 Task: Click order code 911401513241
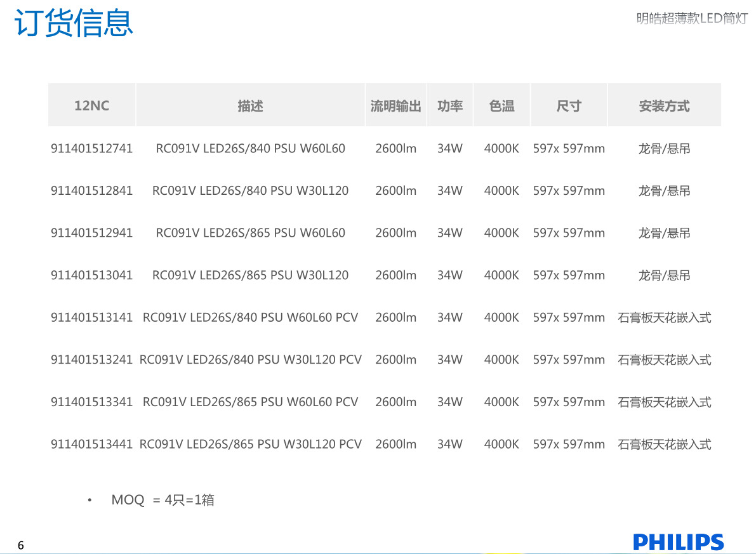91,360
